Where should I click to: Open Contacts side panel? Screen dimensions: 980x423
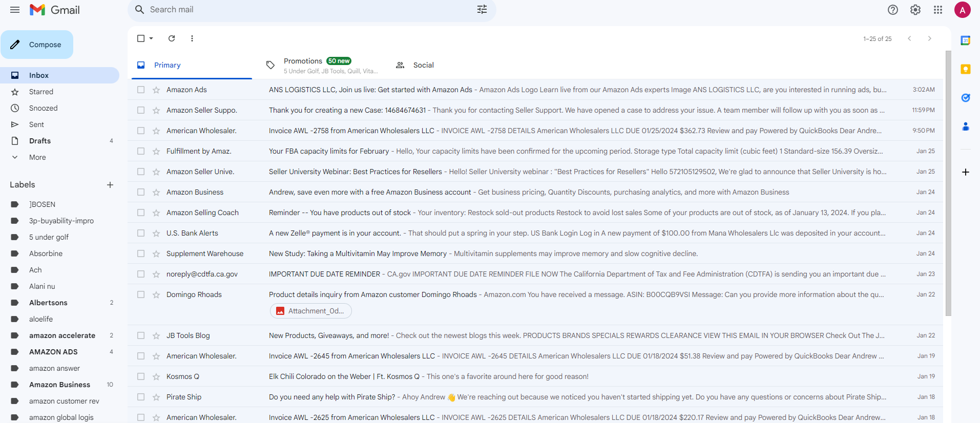pyautogui.click(x=966, y=126)
